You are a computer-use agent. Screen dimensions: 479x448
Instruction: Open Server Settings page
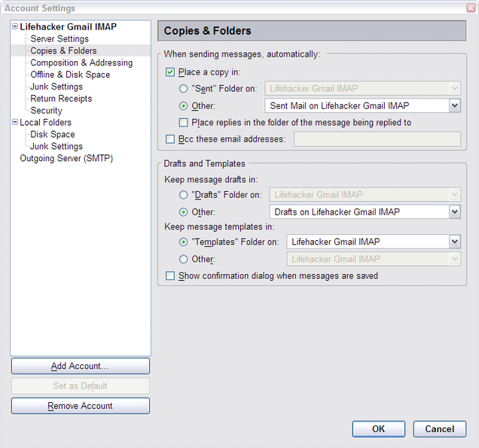pos(59,39)
